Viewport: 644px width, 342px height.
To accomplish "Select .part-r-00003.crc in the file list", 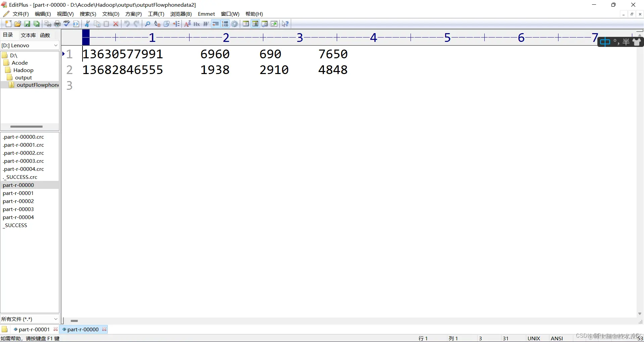I will pos(23,161).
